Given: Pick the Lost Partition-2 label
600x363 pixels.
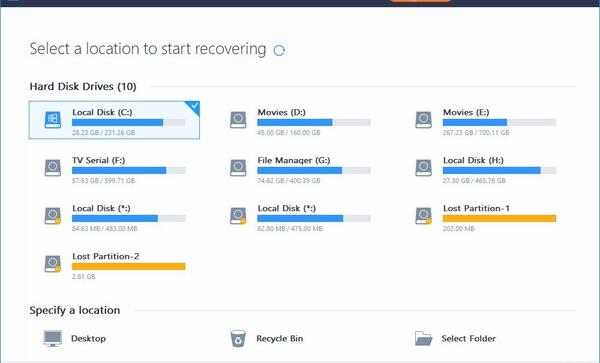Looking at the screenshot, I should coord(106,256).
